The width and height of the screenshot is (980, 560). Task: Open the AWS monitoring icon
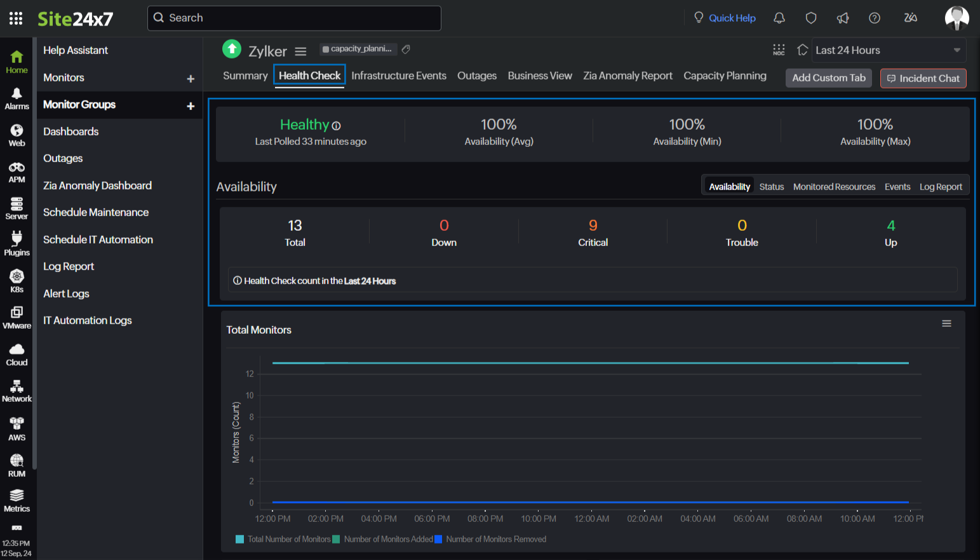(17, 428)
